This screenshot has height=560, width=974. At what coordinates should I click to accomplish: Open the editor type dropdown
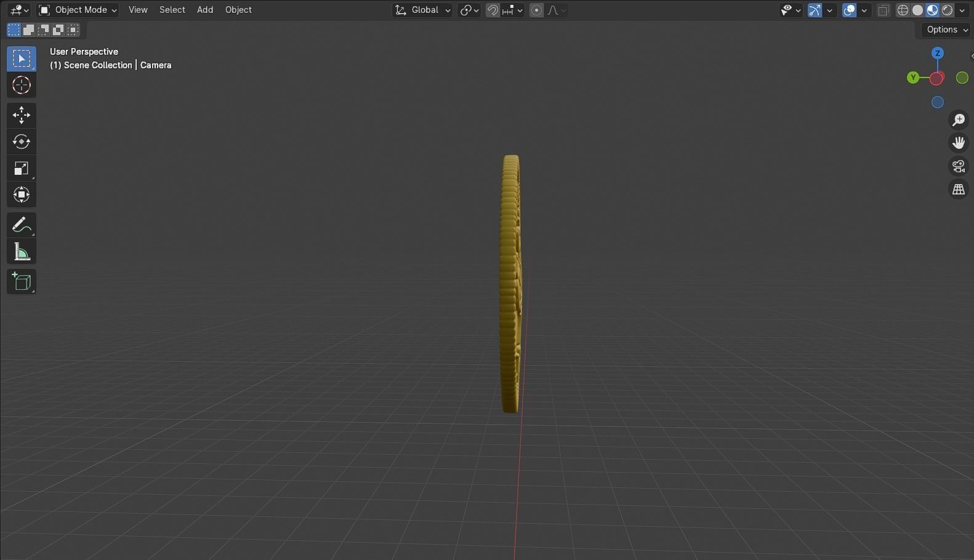pos(18,10)
